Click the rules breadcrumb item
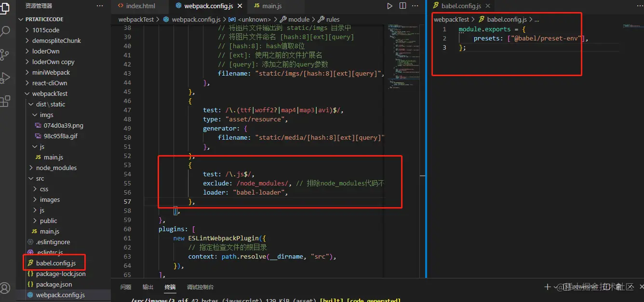The height and width of the screenshot is (302, 644). point(333,19)
